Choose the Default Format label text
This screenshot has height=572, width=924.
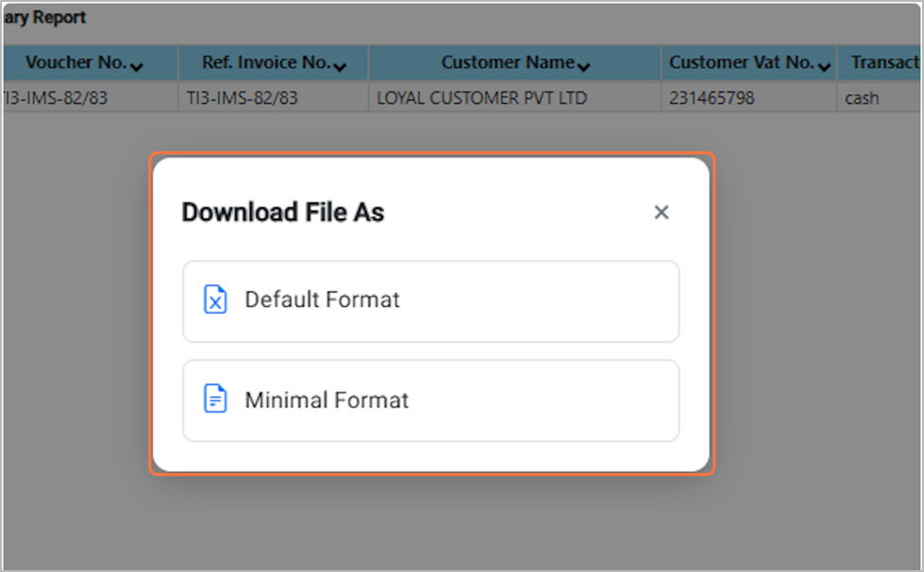tap(322, 300)
